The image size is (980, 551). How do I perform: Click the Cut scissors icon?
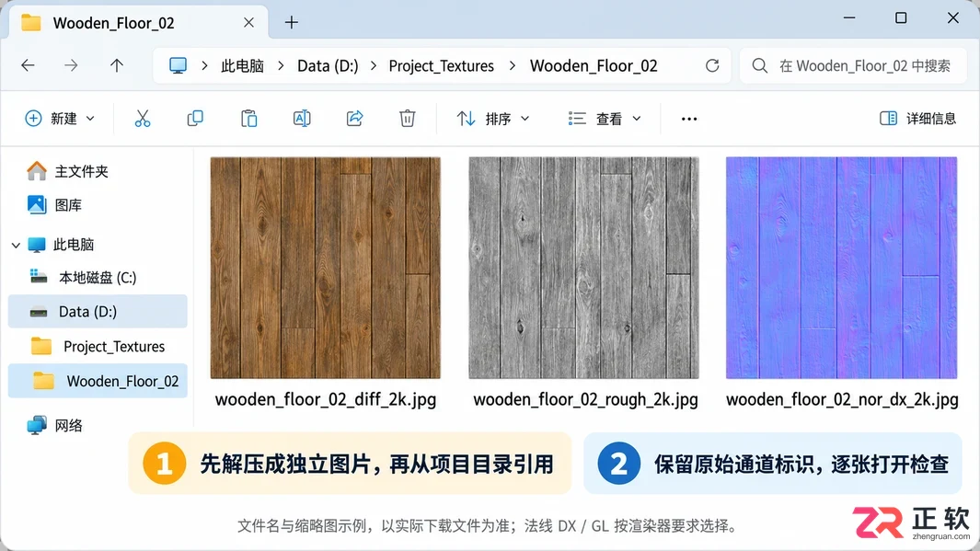pyautogui.click(x=143, y=118)
